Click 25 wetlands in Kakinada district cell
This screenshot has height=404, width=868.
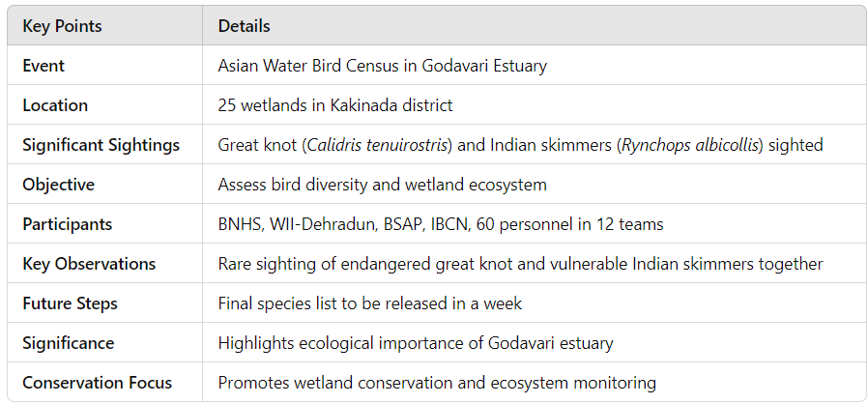[x=334, y=105]
